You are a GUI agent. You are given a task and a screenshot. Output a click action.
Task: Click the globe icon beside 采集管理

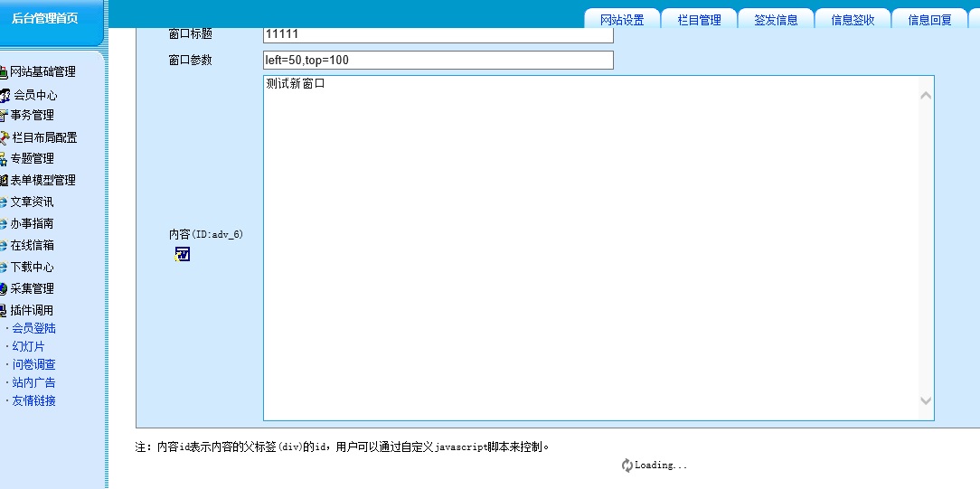[4, 288]
